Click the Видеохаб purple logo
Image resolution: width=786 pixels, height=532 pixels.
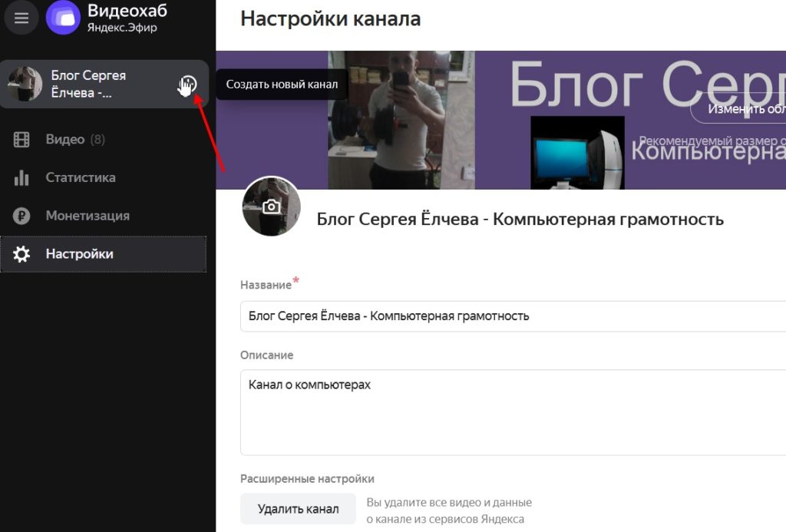pyautogui.click(x=63, y=18)
